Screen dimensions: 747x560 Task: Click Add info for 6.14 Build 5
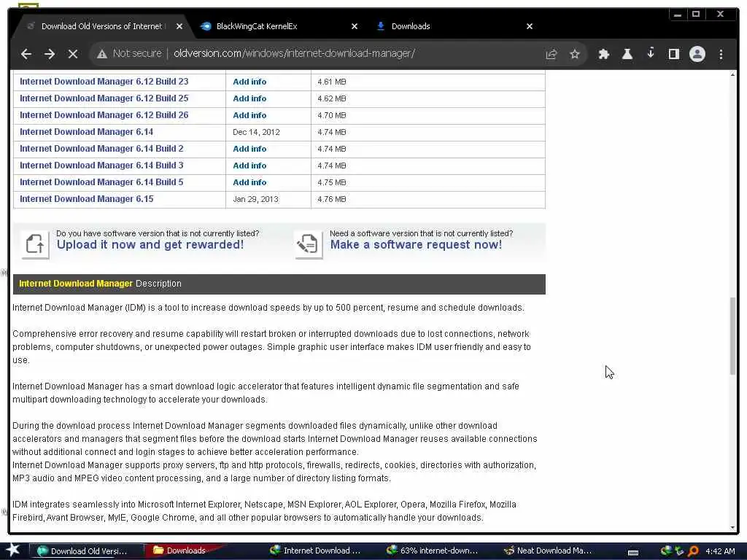coord(249,182)
